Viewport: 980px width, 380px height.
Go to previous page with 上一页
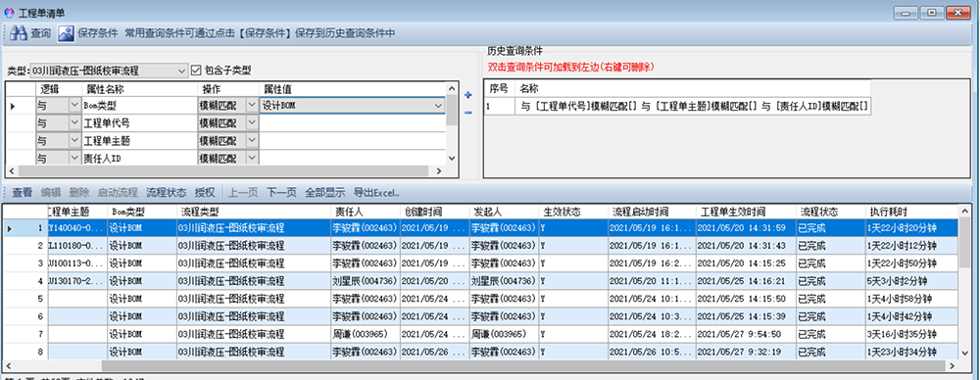coord(242,192)
